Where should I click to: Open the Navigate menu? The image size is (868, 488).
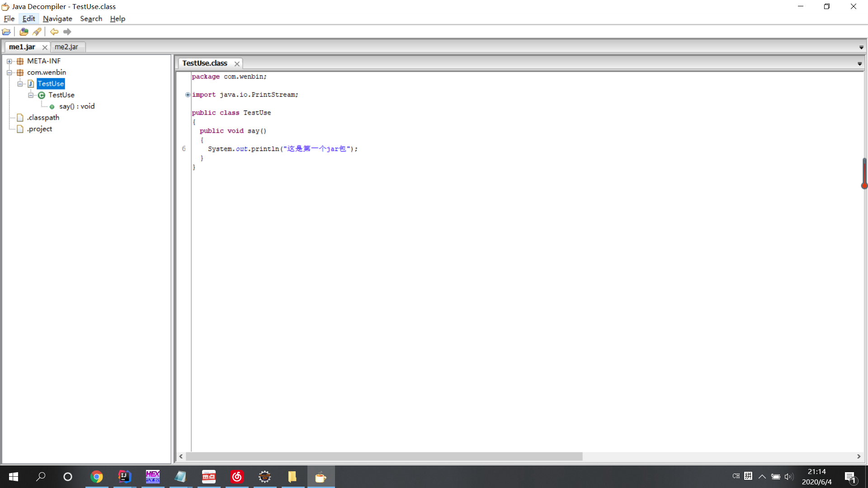pyautogui.click(x=57, y=19)
